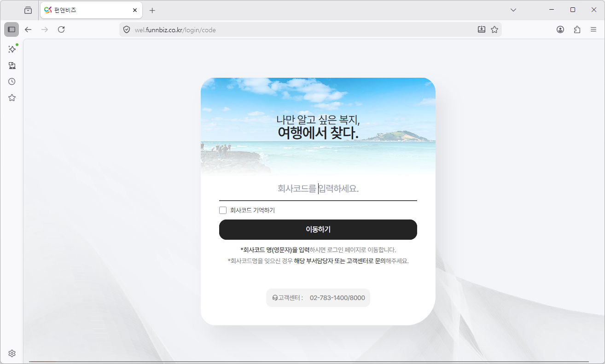Open the AI sparkle sidebar tool

click(x=12, y=49)
